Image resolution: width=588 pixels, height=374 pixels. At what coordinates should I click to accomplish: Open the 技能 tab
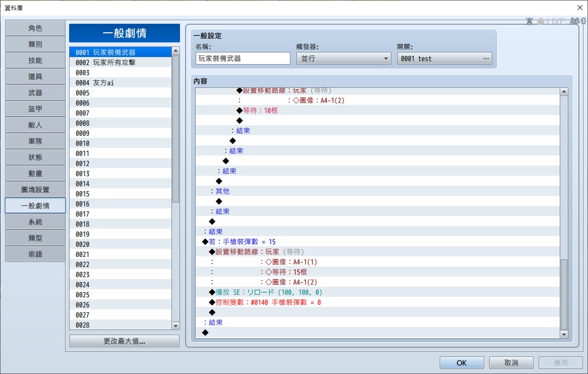click(x=35, y=61)
